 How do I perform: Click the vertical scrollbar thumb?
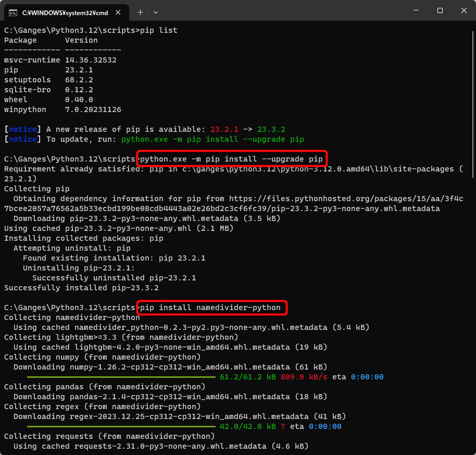coord(473,104)
